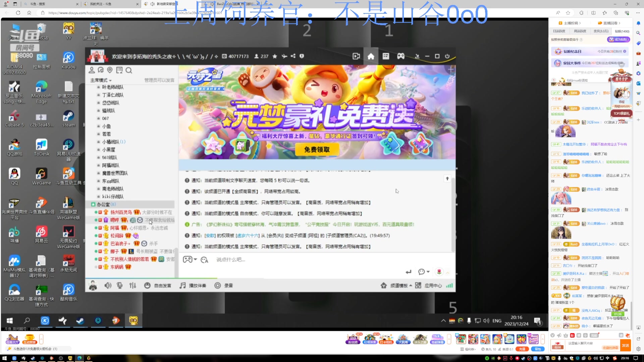Start recording with 录音 button
The width and height of the screenshot is (644, 362).
224,286
